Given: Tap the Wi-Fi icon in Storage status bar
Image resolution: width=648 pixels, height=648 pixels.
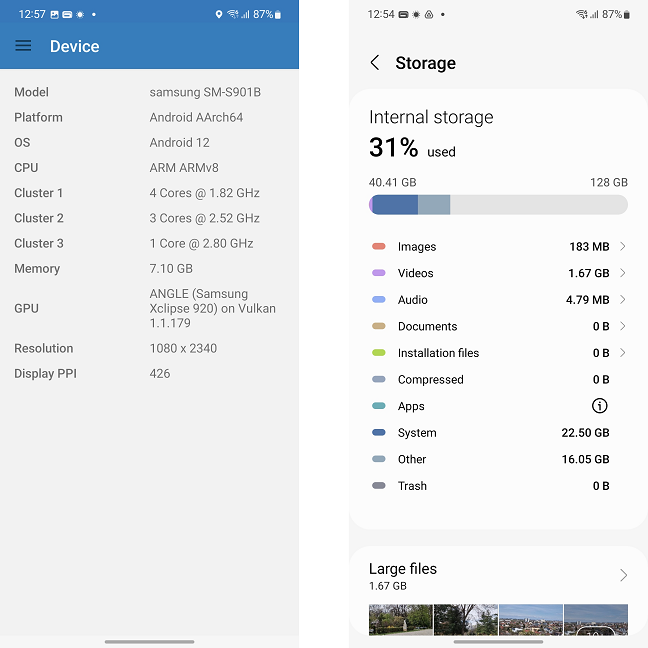Looking at the screenshot, I should (581, 14).
